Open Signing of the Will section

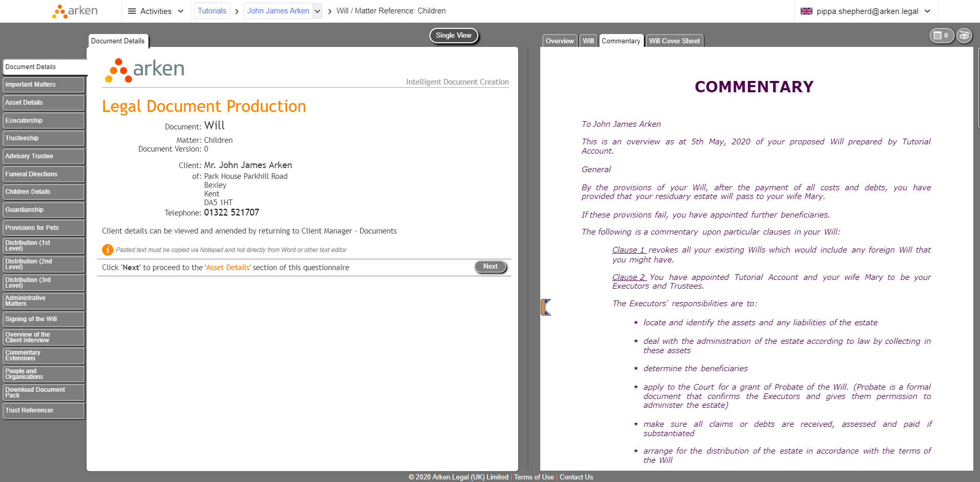[x=44, y=319]
